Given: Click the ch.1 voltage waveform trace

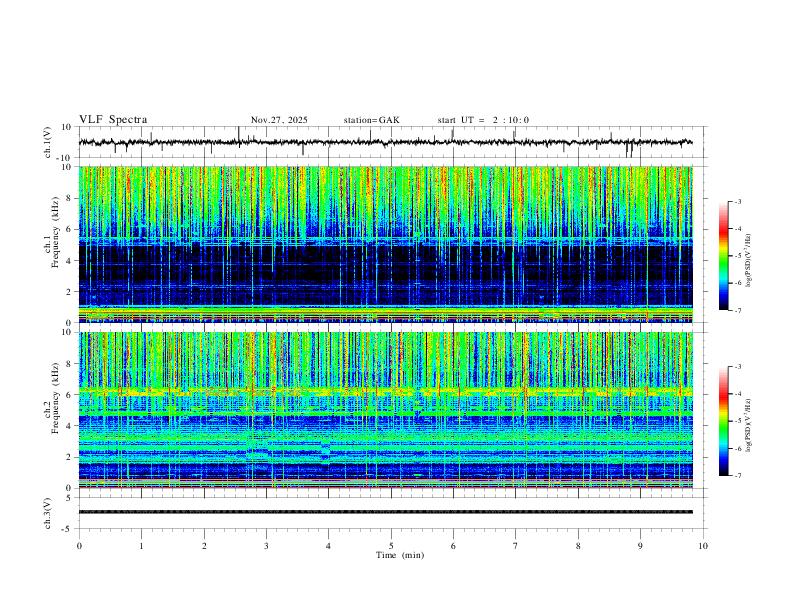Looking at the screenshot, I should point(386,142).
